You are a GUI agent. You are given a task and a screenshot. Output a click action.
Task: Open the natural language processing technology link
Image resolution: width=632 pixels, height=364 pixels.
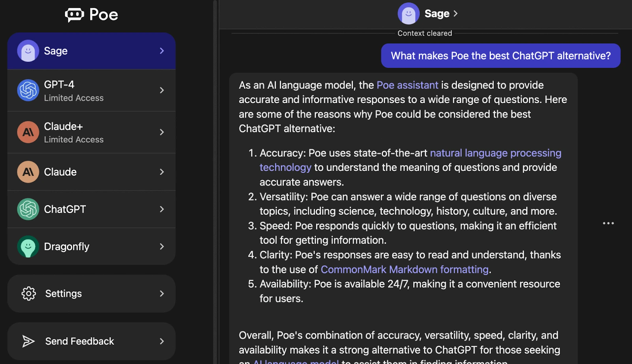[495, 153]
